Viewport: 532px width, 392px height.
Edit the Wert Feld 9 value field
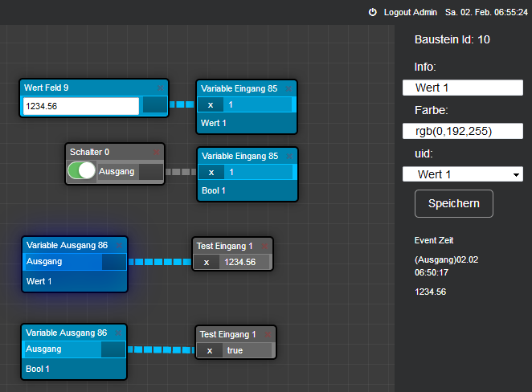80,106
